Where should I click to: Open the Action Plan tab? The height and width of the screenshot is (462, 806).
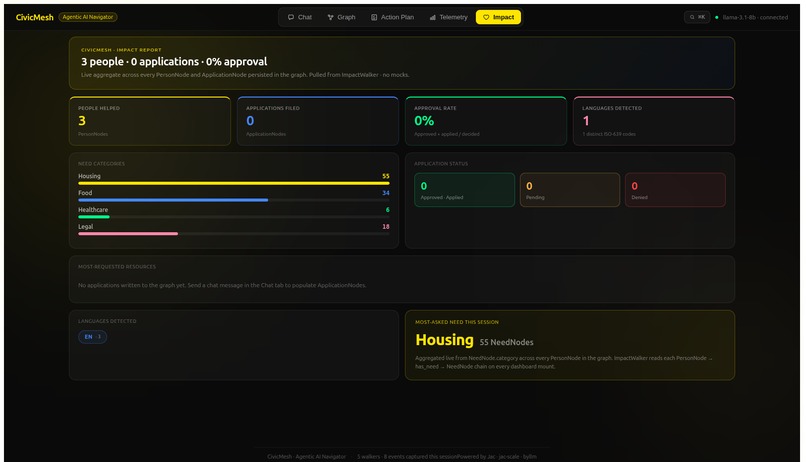click(x=392, y=17)
